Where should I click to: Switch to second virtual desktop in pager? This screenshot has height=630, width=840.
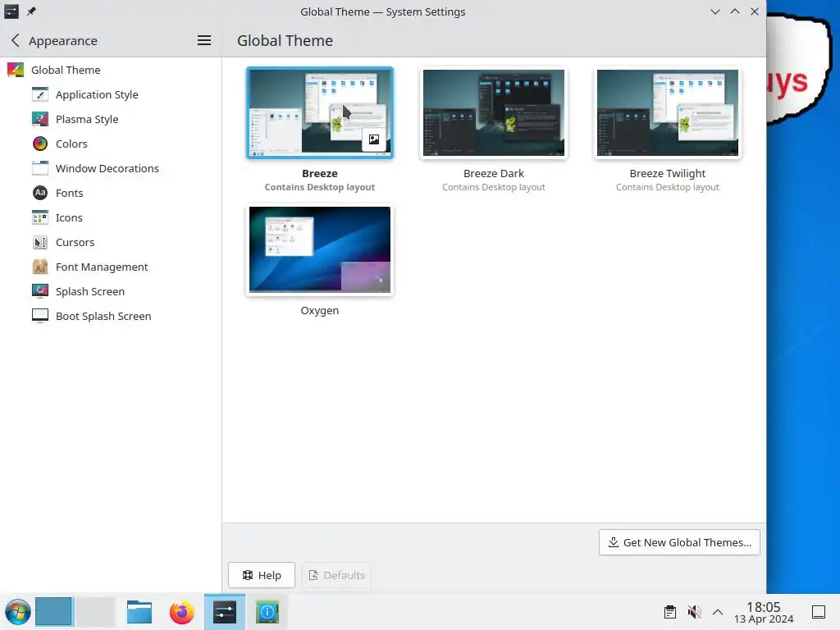pyautogui.click(x=95, y=612)
